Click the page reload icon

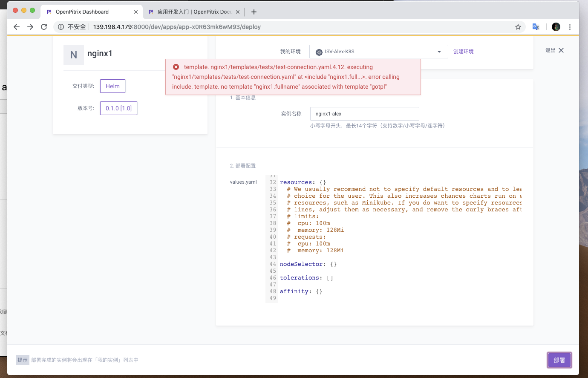44,26
